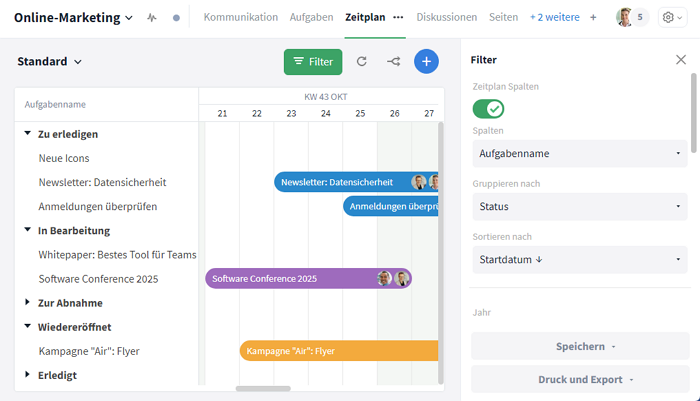Close the Filter panel
Screen dimensions: 700x401
681,60
